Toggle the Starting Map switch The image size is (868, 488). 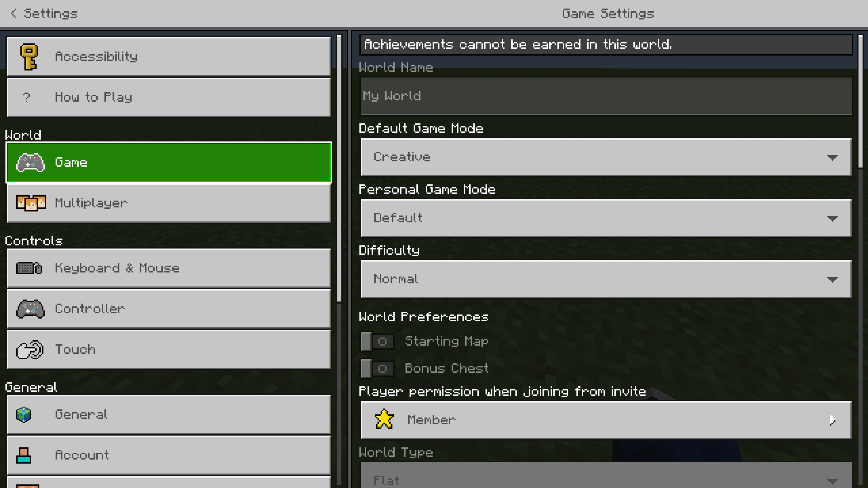(x=377, y=342)
